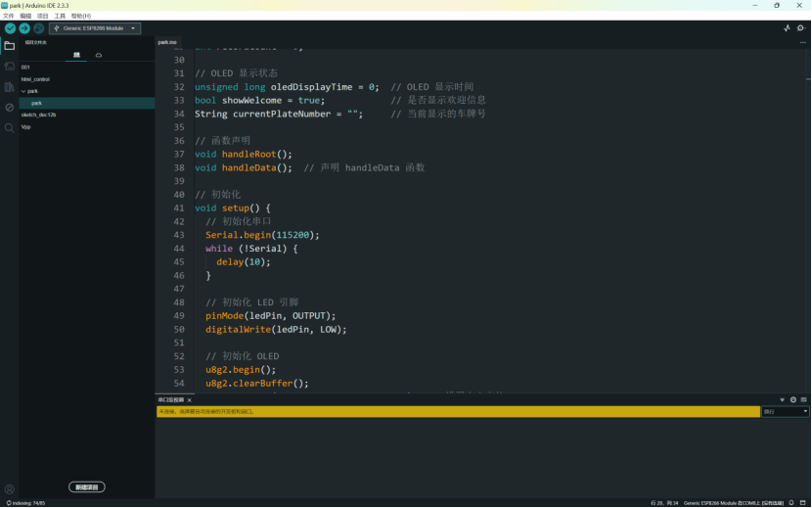This screenshot has height=508, width=812.
Task: Open the 工具 (Tools) menu
Action: pyautogui.click(x=60, y=16)
